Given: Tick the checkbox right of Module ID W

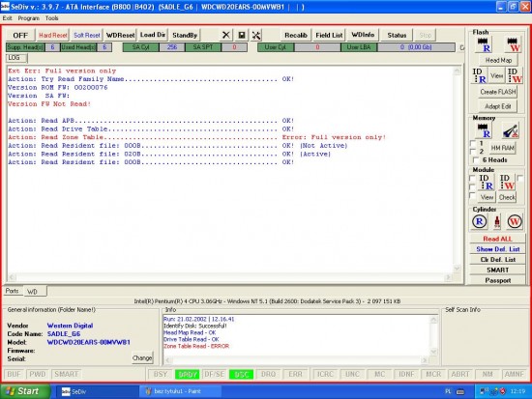Looking at the screenshot, I should click(x=520, y=178).
